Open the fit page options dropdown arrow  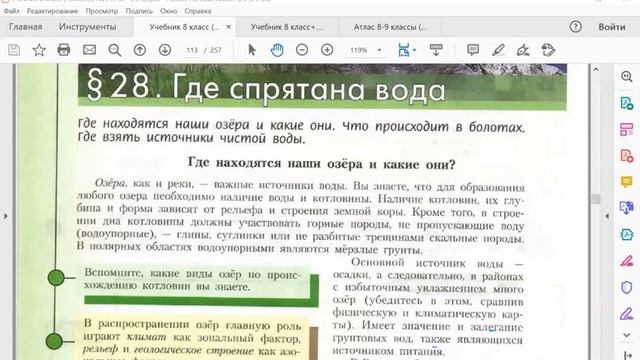(415, 50)
